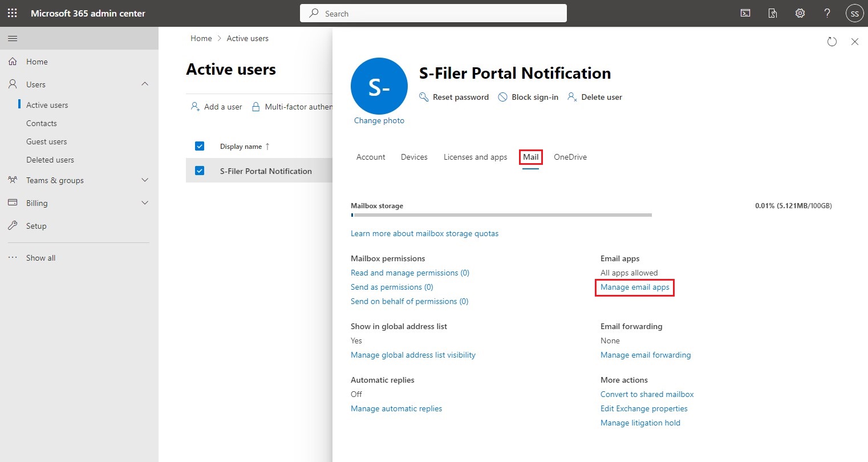Sort by Display name arrow icon
868x462 pixels.
(x=267, y=147)
